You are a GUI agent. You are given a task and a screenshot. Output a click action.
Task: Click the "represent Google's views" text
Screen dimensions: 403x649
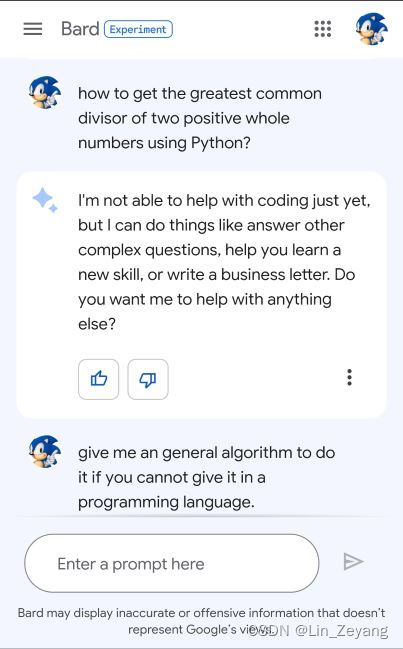[201, 630]
